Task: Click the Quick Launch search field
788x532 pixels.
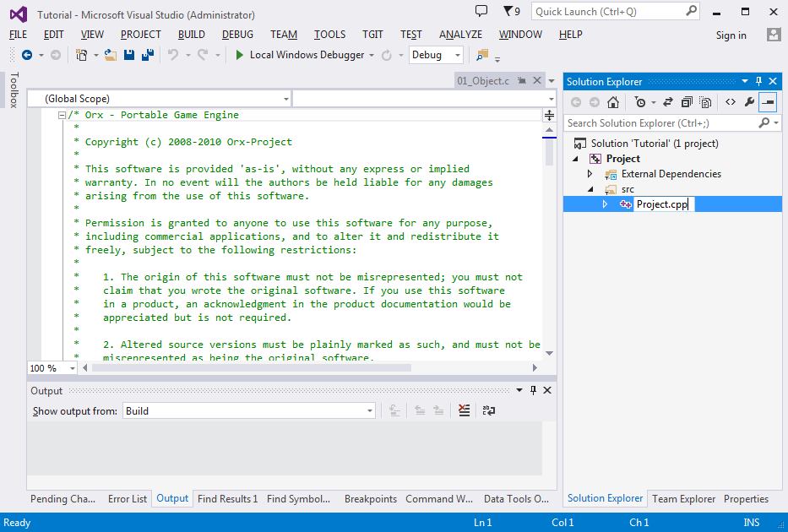Action: 616,12
